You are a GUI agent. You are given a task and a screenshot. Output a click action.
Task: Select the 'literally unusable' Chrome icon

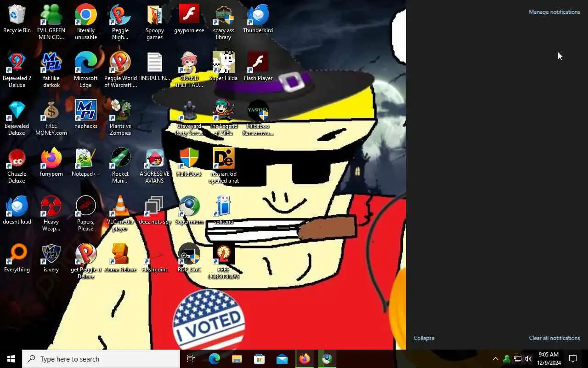click(x=86, y=22)
